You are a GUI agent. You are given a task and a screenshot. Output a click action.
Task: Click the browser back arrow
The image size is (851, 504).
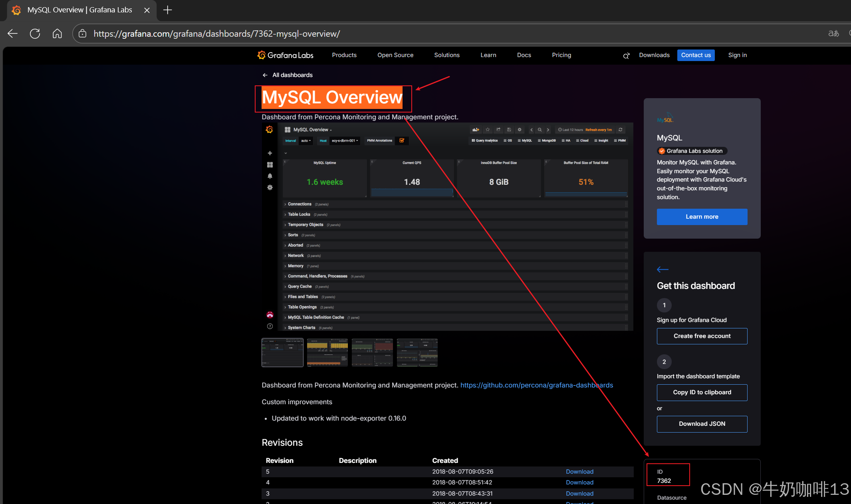pos(12,34)
